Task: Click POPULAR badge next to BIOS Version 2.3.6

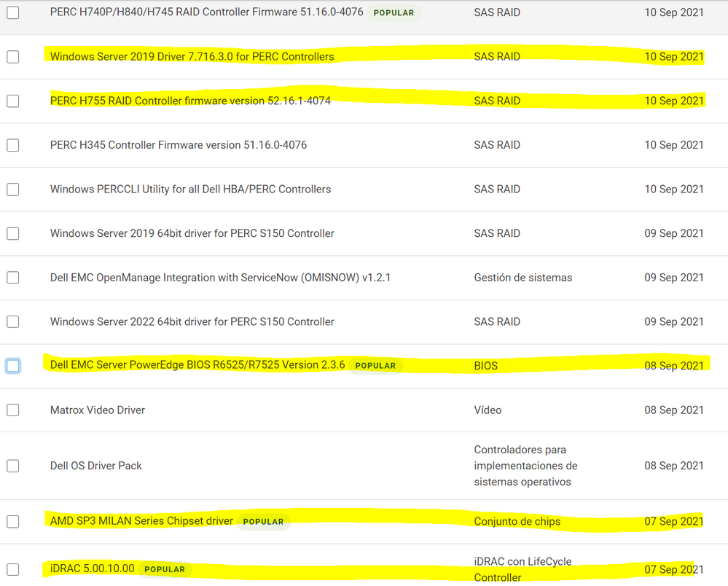Action: pyautogui.click(x=375, y=366)
